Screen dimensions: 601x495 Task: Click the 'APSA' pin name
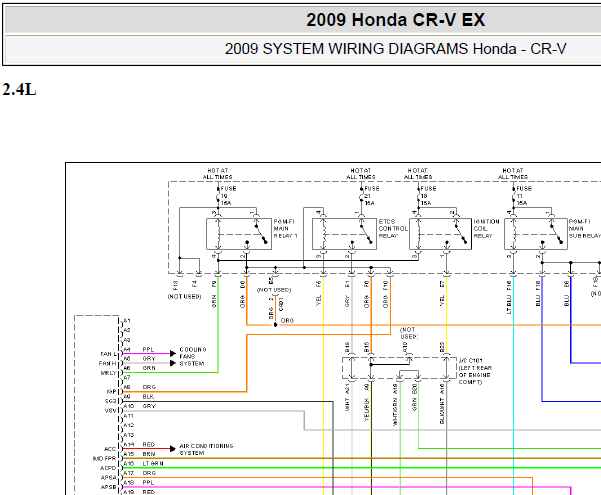click(108, 478)
